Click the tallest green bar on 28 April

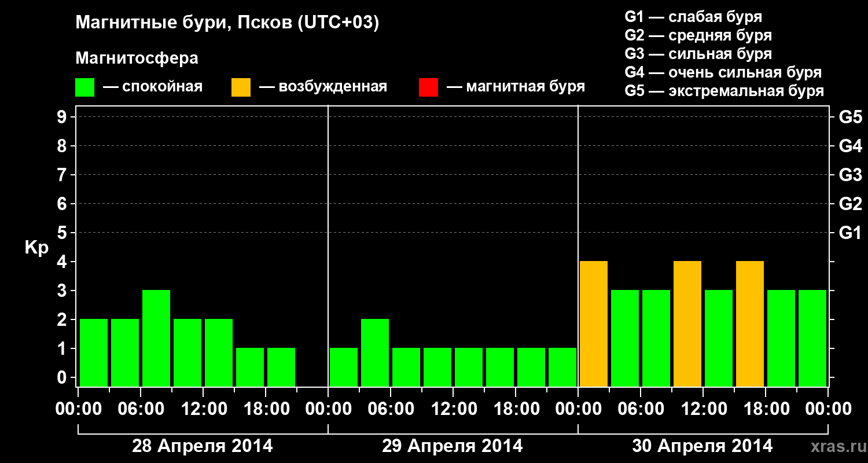(x=156, y=338)
